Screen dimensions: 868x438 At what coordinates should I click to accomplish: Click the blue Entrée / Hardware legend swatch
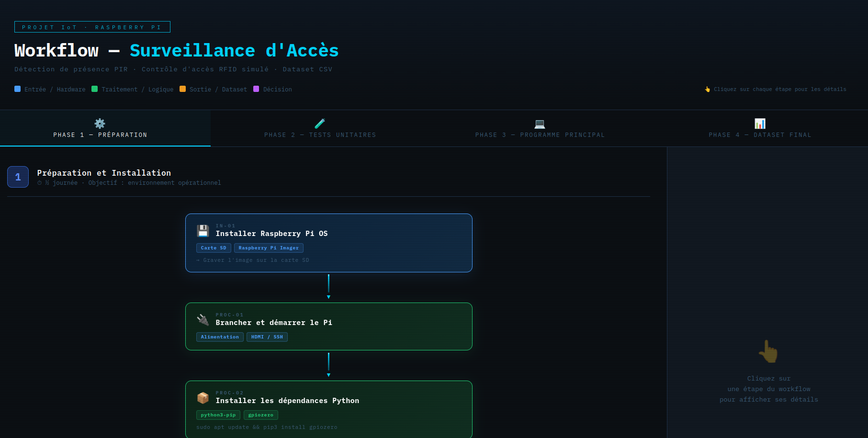pos(18,89)
